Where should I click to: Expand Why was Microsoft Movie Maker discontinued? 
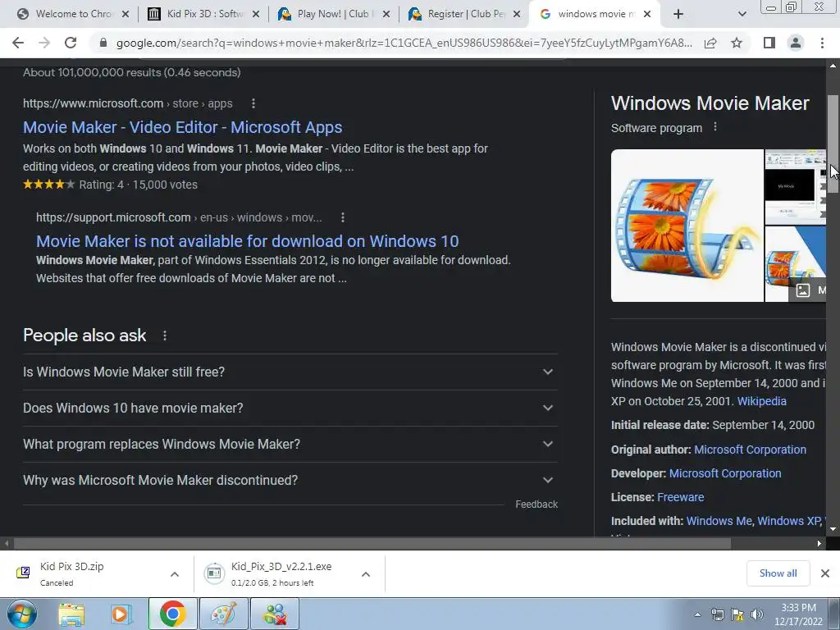(x=290, y=481)
